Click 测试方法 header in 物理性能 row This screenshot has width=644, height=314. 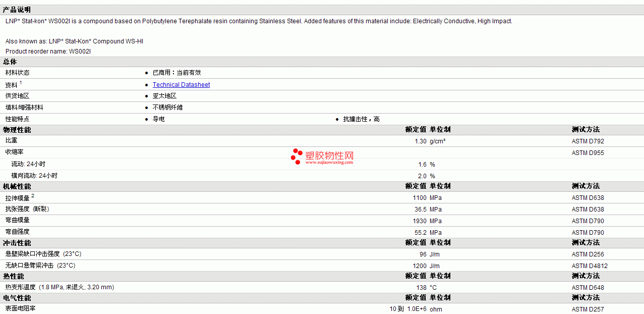(x=586, y=130)
